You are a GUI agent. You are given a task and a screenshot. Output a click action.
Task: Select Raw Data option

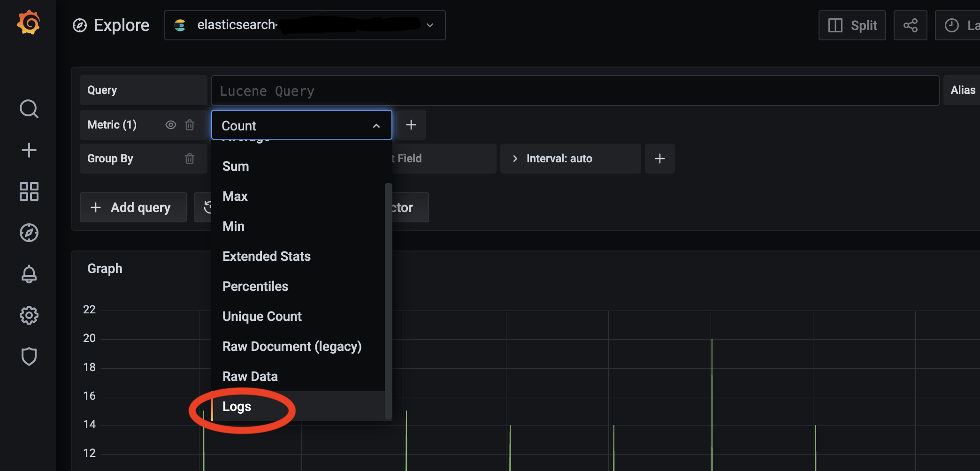click(x=298, y=376)
